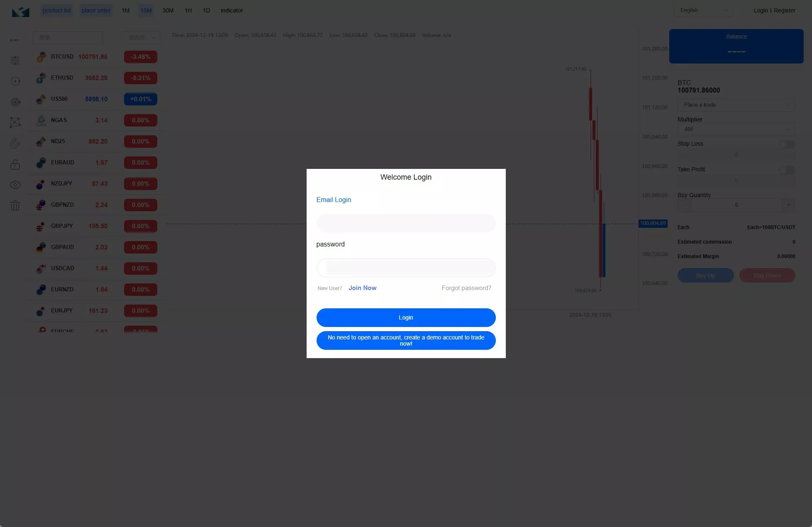Click the trash/delete icon in sidebar
The width and height of the screenshot is (812, 527).
[15, 205]
